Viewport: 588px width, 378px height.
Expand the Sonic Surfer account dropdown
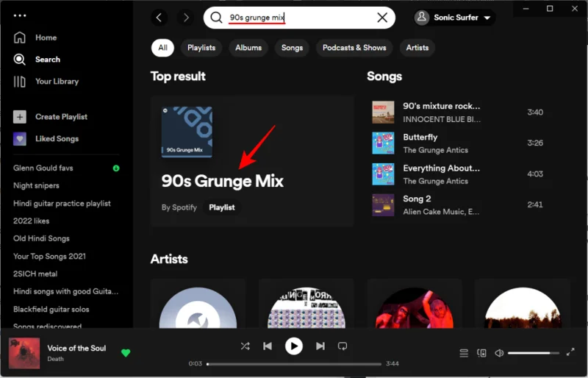click(x=487, y=18)
